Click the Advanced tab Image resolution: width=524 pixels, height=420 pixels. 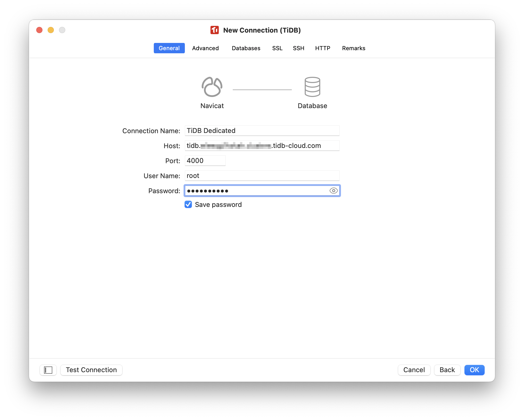point(205,48)
